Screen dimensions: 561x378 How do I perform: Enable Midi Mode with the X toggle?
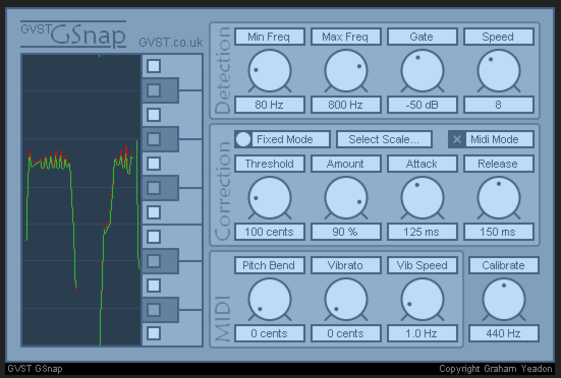tap(457, 139)
